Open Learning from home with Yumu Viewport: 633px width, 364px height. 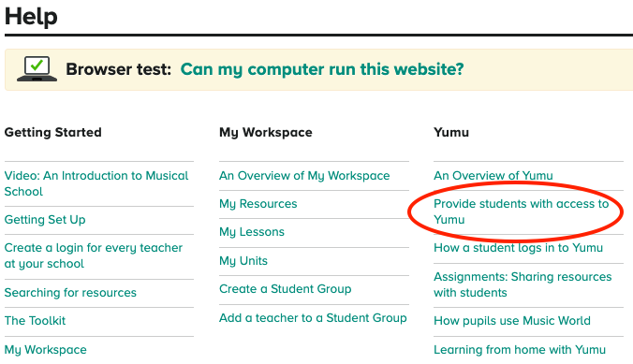(x=520, y=349)
